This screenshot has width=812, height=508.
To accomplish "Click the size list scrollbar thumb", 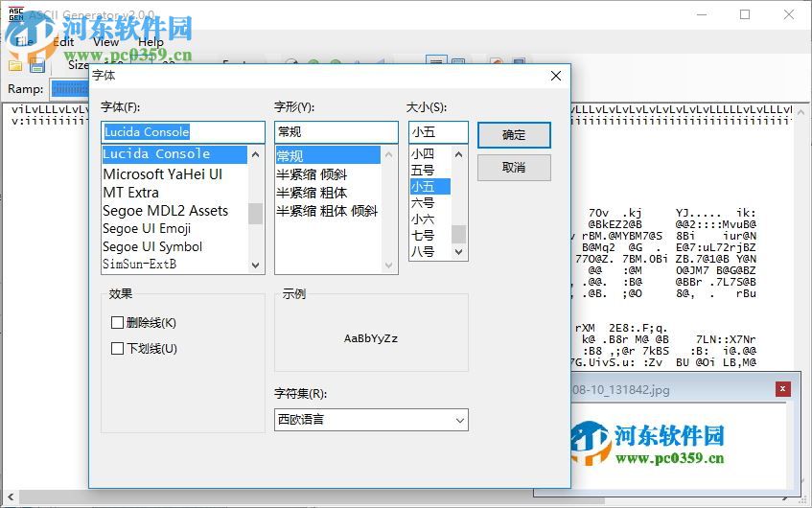I will [458, 234].
